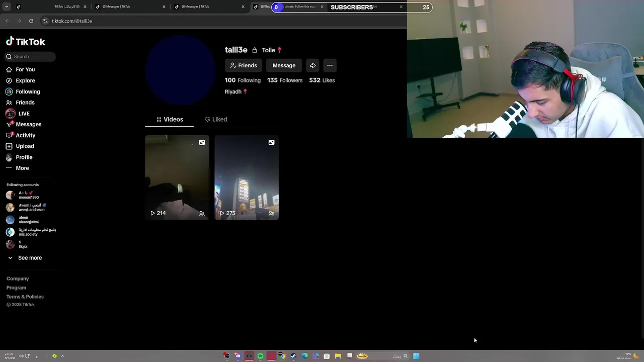This screenshot has height=362, width=644.
Task: Open Profile in the sidebar
Action: click(x=24, y=157)
